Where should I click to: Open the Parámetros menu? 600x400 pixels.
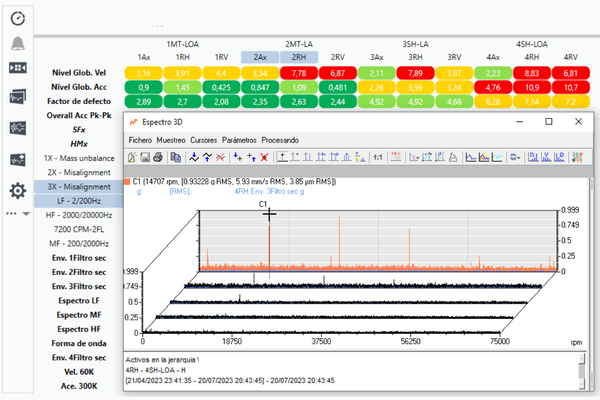(x=240, y=140)
